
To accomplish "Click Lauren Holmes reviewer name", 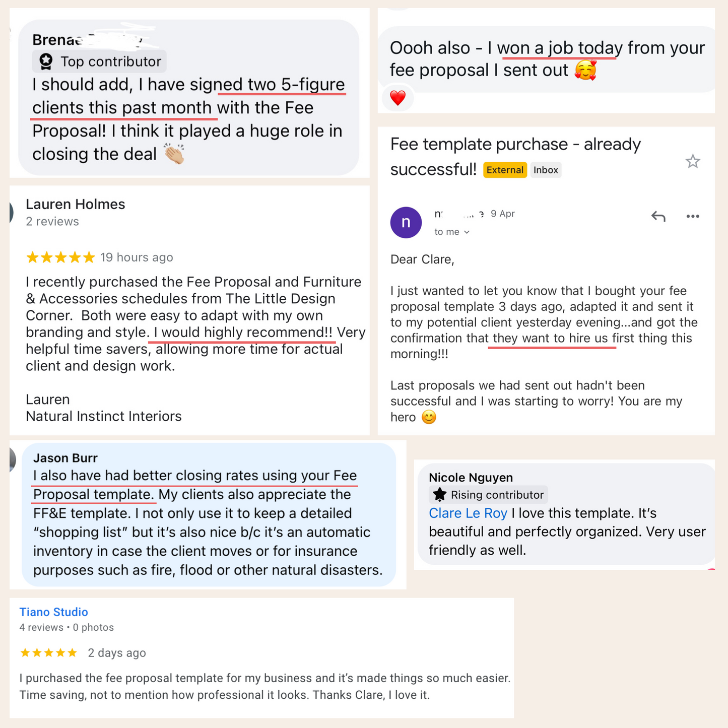I will (75, 204).
